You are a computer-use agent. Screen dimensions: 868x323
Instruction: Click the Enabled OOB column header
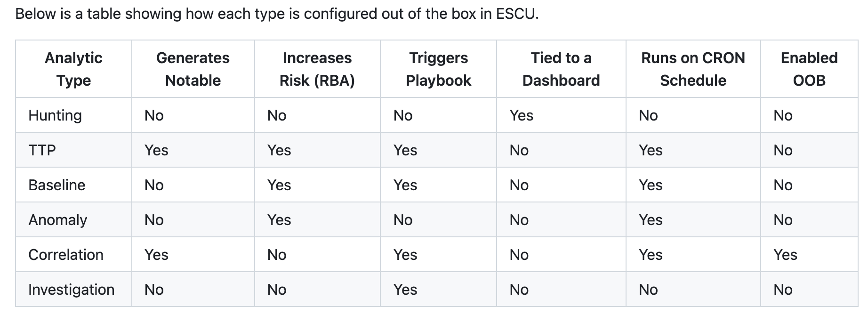[x=809, y=69]
